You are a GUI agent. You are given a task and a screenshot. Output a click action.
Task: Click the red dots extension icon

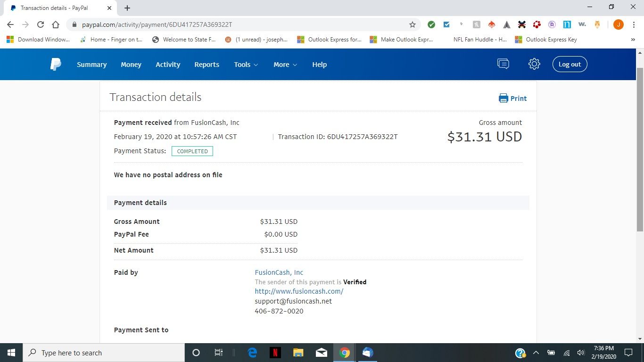coord(537,25)
